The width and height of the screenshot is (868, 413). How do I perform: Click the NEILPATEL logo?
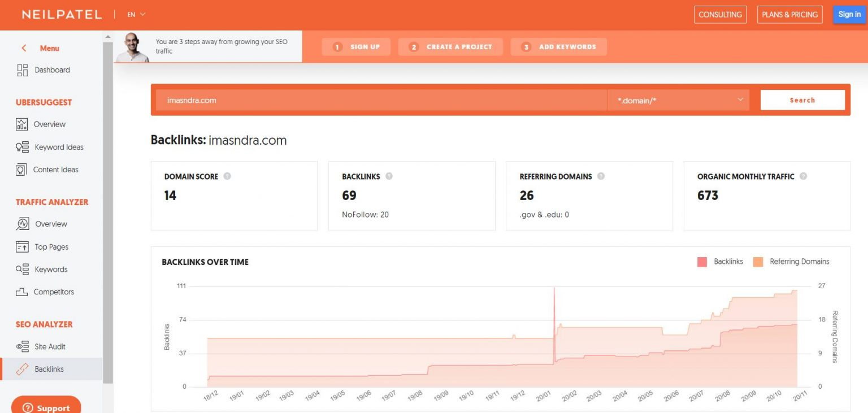click(62, 14)
